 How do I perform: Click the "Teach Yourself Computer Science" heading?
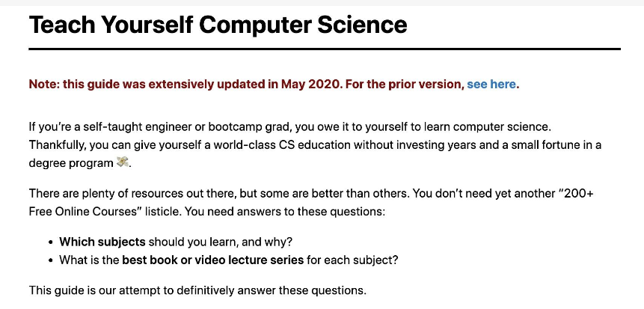click(x=218, y=25)
